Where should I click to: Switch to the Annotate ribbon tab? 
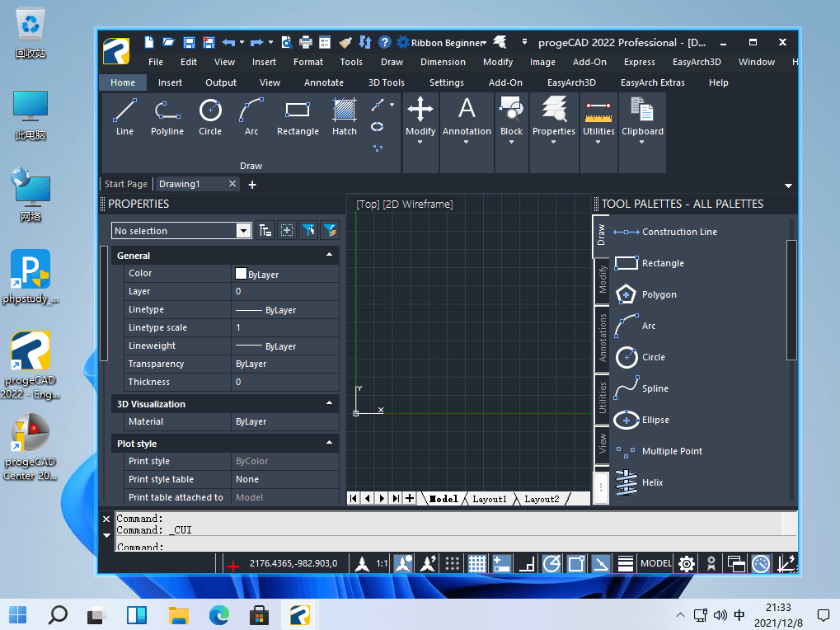(324, 82)
